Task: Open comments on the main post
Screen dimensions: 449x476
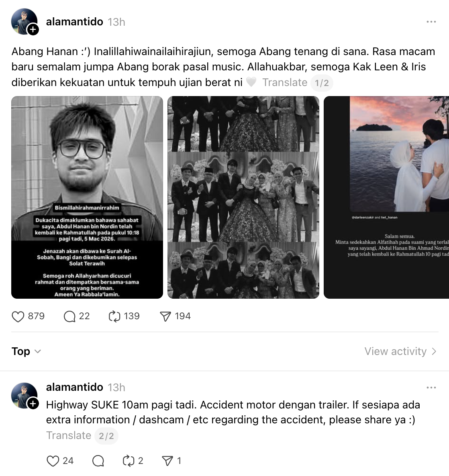Action: click(69, 316)
